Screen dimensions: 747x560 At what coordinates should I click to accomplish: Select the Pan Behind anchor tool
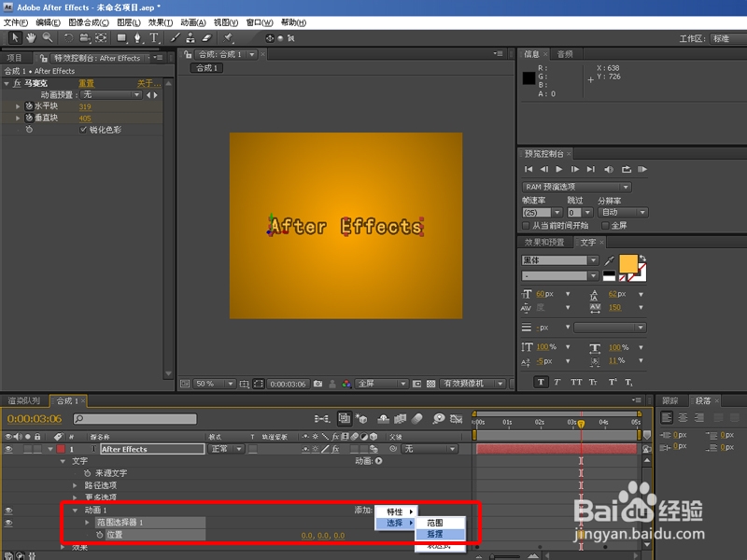pos(101,38)
